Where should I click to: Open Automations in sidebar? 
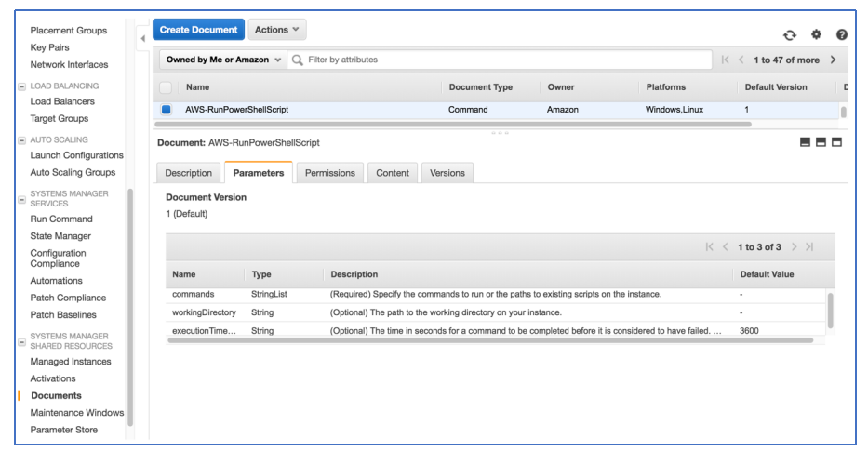(x=56, y=281)
